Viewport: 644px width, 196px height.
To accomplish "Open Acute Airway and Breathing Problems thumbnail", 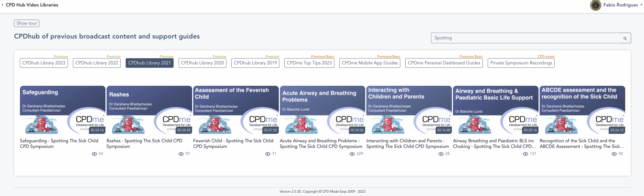I will [323, 110].
